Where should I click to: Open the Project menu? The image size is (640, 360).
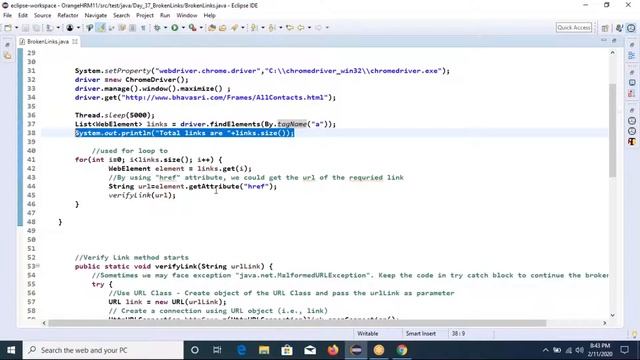145,16
